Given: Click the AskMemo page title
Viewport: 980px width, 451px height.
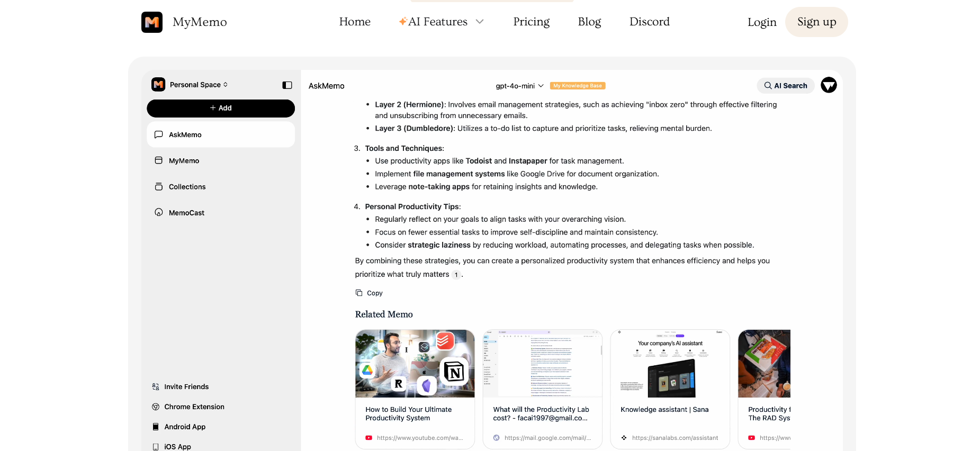Looking at the screenshot, I should (x=327, y=86).
